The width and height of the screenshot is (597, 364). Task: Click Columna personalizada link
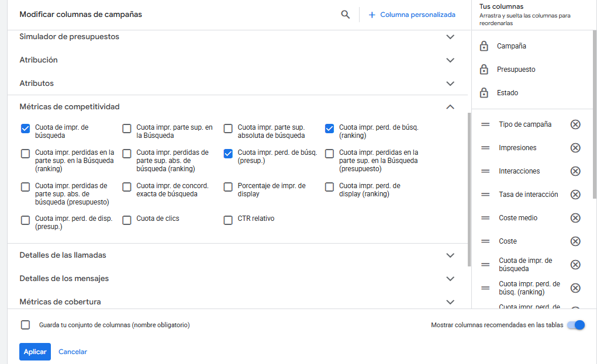(417, 15)
